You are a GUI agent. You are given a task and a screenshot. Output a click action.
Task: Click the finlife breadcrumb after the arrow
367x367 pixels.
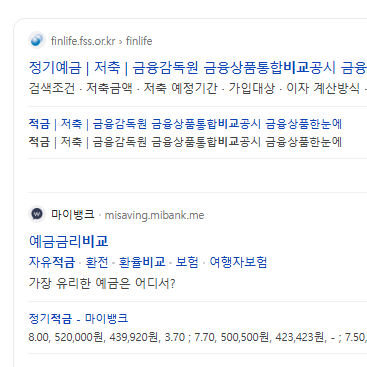[x=139, y=41]
